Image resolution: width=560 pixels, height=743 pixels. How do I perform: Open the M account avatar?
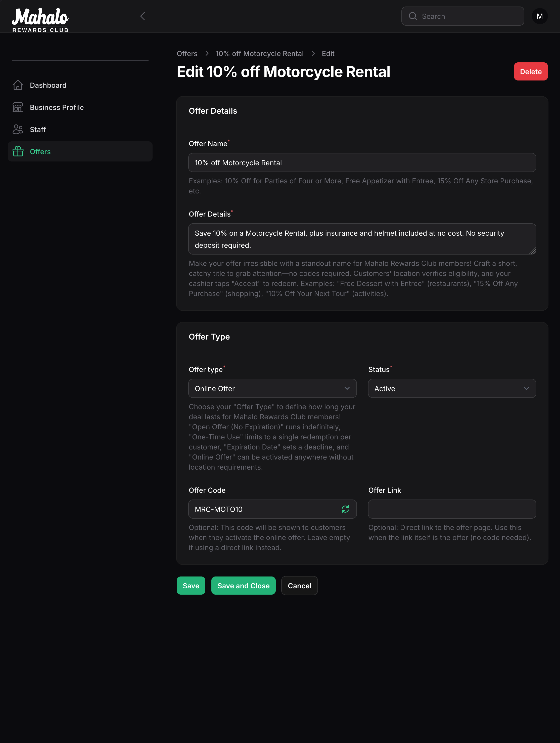[x=540, y=16]
